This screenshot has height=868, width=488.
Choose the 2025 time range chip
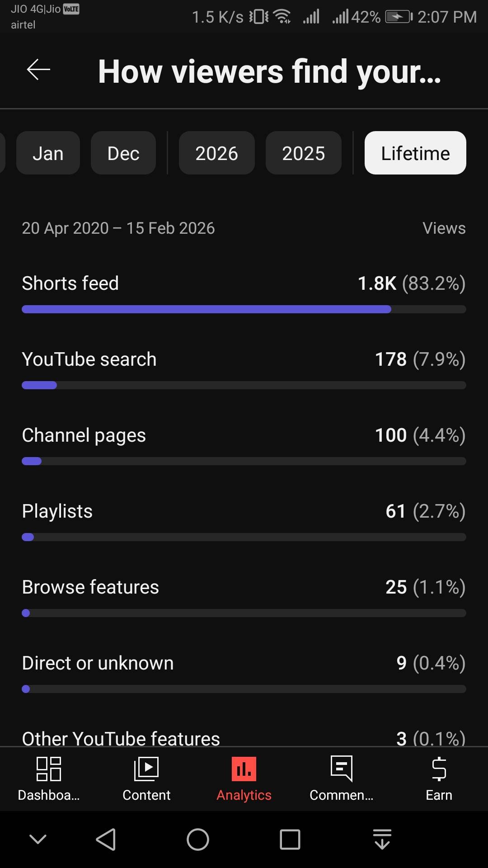pos(303,153)
